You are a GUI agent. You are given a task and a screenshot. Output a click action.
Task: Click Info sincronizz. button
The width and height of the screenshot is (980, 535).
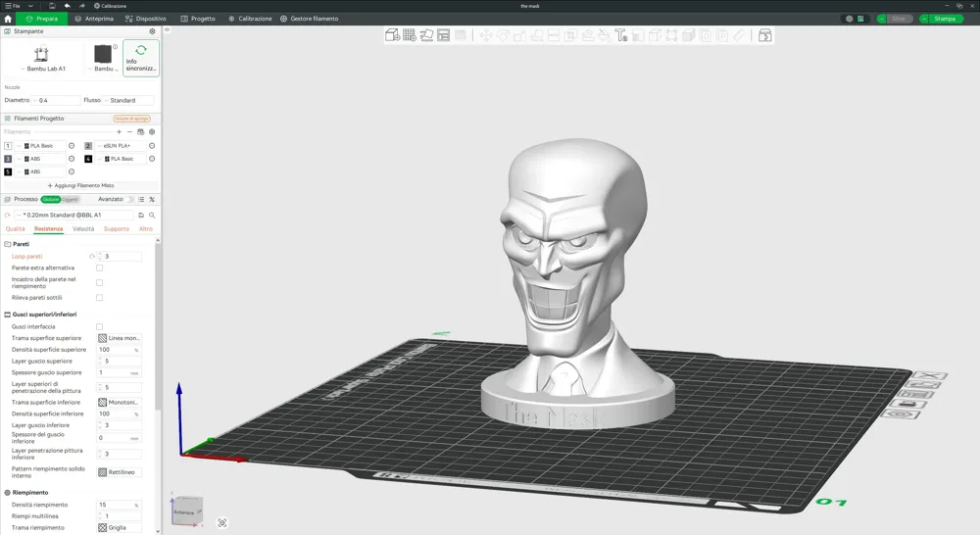[x=140, y=58]
